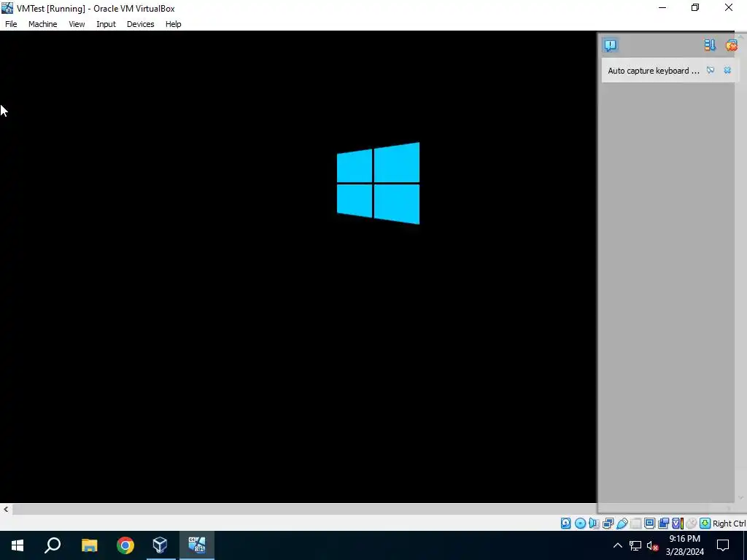Click the running VMTest VM taskbar icon
Viewport: 747px width, 560px height.
(x=197, y=545)
